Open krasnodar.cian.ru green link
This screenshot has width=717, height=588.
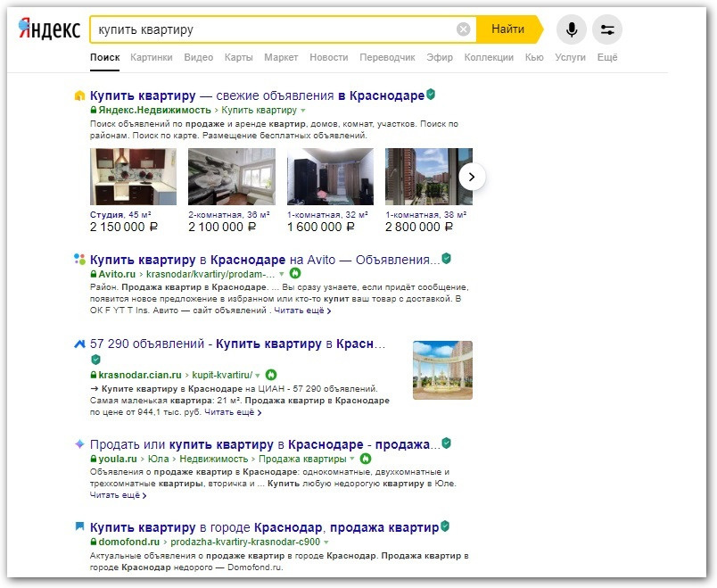coord(140,375)
